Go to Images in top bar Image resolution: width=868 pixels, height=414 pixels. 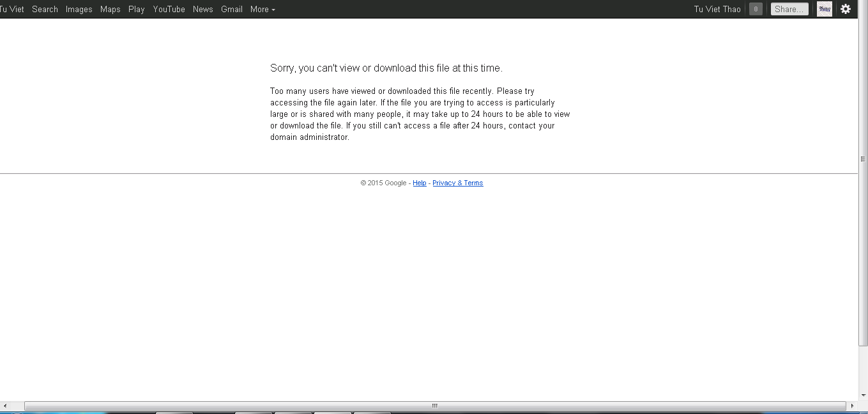(79, 9)
